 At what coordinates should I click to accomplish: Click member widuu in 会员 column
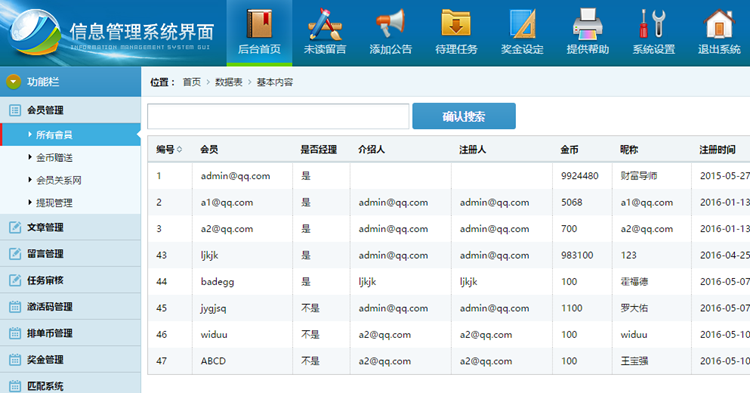coord(214,335)
